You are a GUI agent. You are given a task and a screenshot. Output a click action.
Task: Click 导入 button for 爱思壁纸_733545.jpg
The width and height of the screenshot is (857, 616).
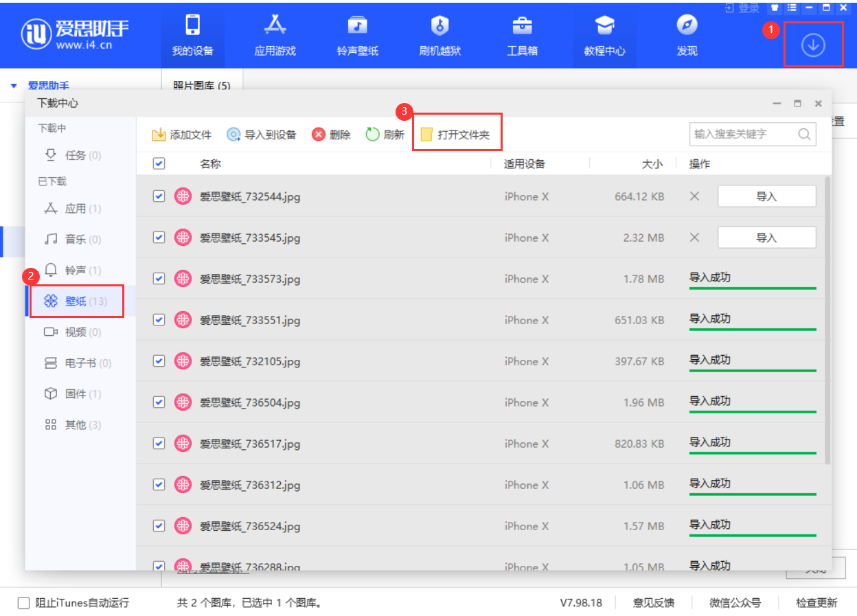(766, 238)
